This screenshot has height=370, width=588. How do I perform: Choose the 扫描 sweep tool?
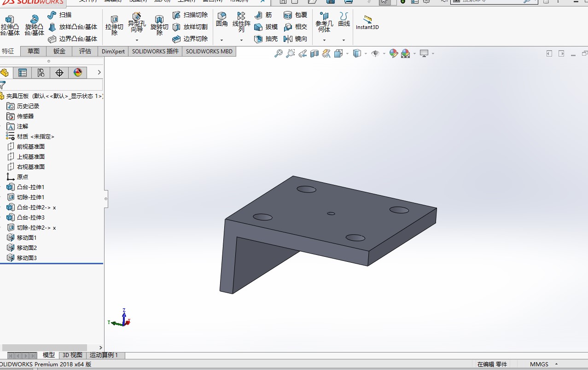tap(59, 15)
